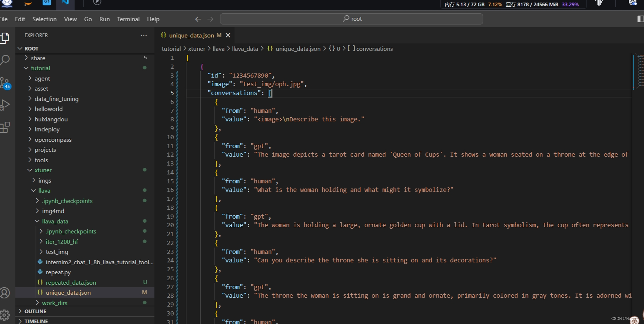
Task: Click the root command center search box
Action: point(351,19)
